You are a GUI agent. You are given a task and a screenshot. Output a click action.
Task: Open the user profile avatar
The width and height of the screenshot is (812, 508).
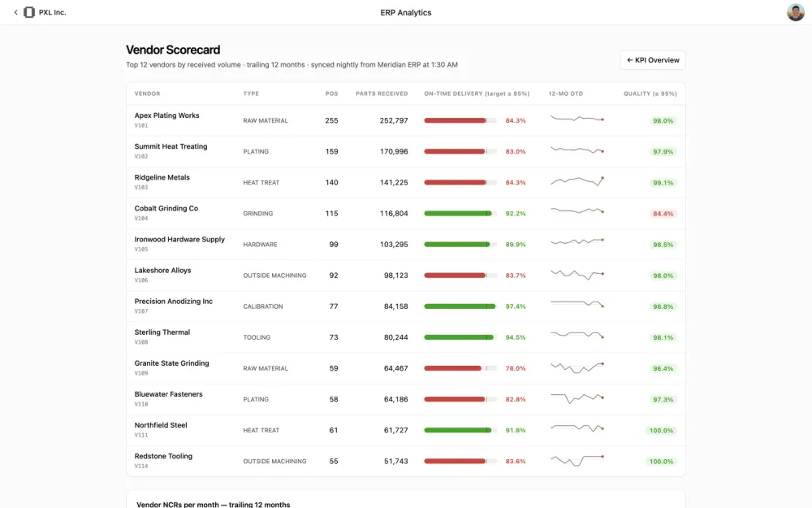(796, 12)
